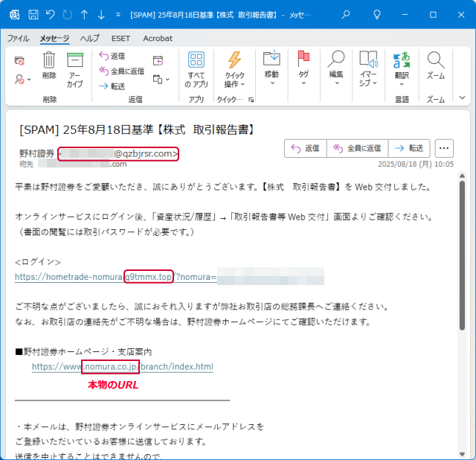Click 返信 in the ribbon
476x460 pixels.
(112, 56)
